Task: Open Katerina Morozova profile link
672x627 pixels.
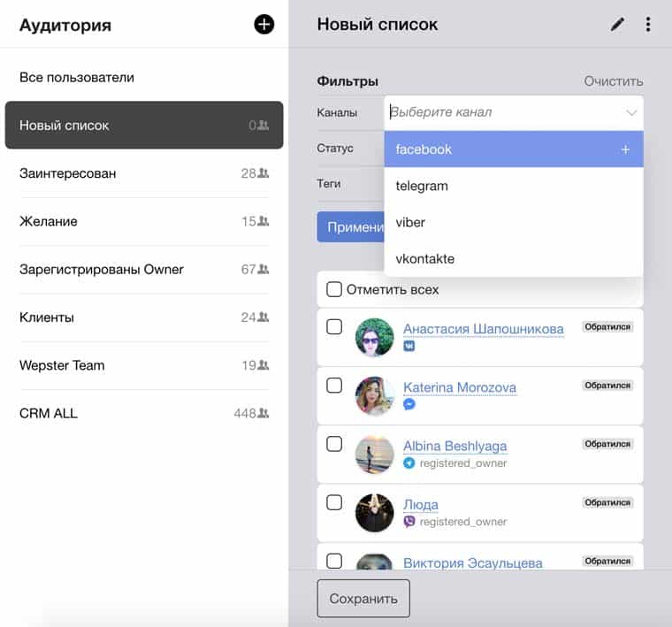Action: coord(459,387)
